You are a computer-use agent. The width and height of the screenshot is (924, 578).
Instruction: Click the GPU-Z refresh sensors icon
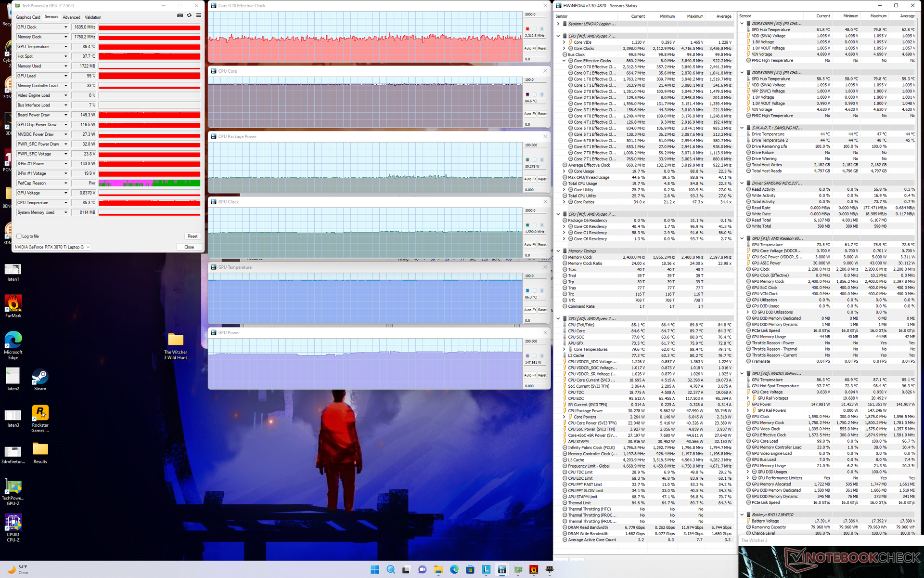pyautogui.click(x=189, y=15)
